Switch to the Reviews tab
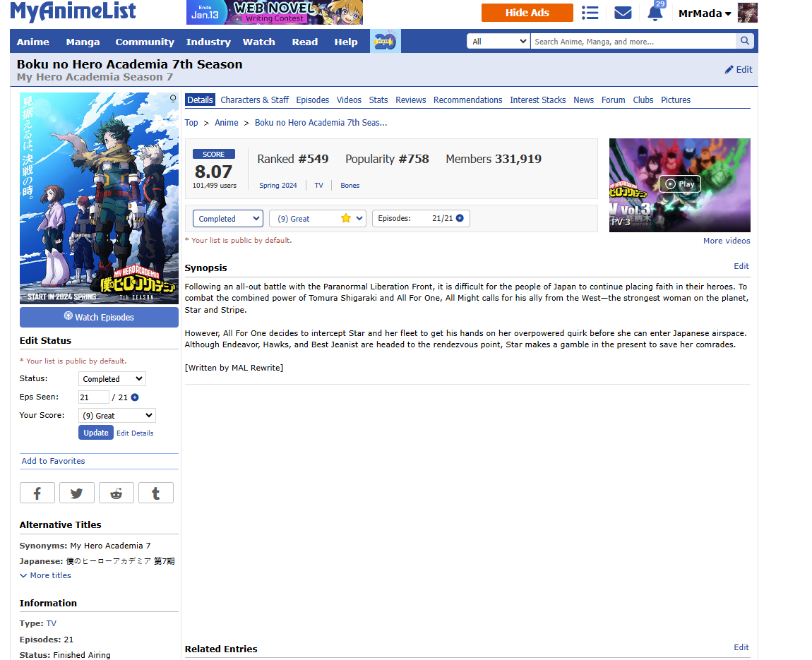The height and width of the screenshot is (660, 812). (411, 100)
